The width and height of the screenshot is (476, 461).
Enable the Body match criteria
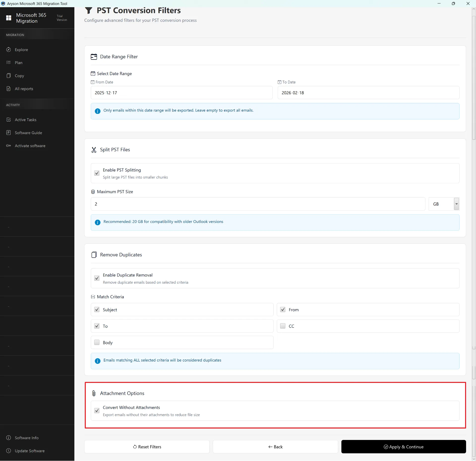pyautogui.click(x=96, y=342)
